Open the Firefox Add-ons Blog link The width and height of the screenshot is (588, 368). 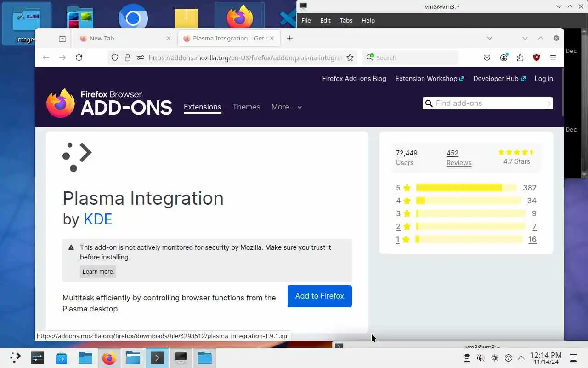point(354,79)
